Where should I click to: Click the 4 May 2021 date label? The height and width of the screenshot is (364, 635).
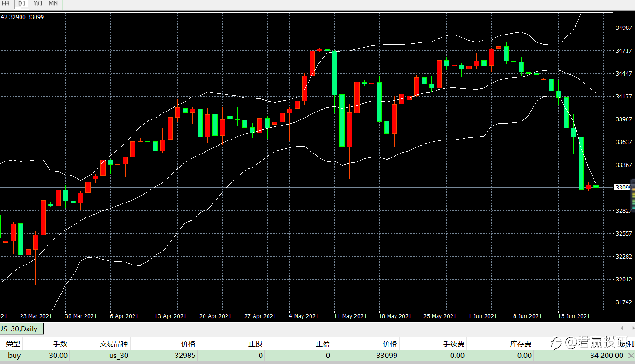(303, 316)
